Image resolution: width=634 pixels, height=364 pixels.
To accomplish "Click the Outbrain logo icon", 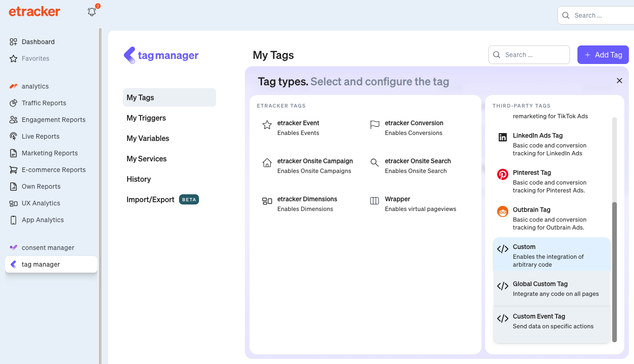I will coord(503,211).
